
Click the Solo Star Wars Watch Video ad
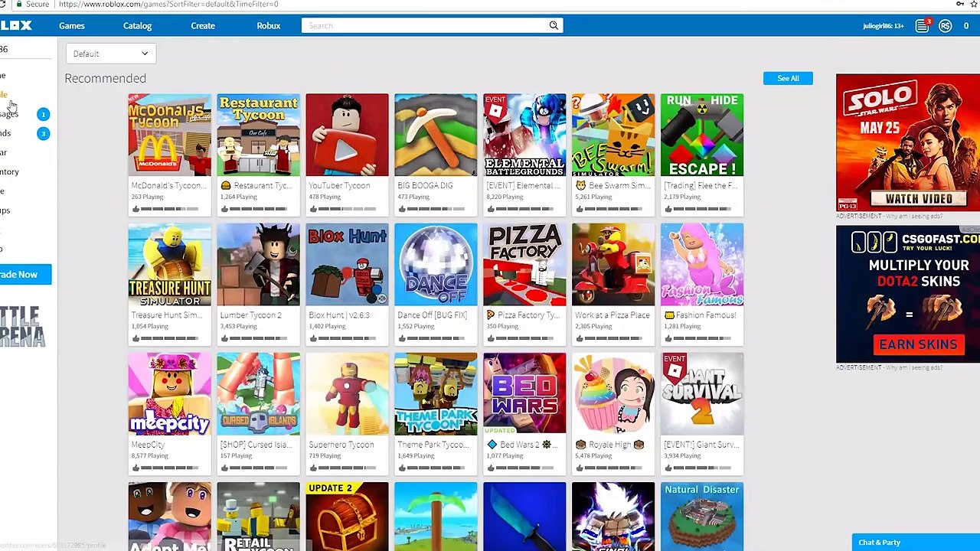(x=908, y=142)
